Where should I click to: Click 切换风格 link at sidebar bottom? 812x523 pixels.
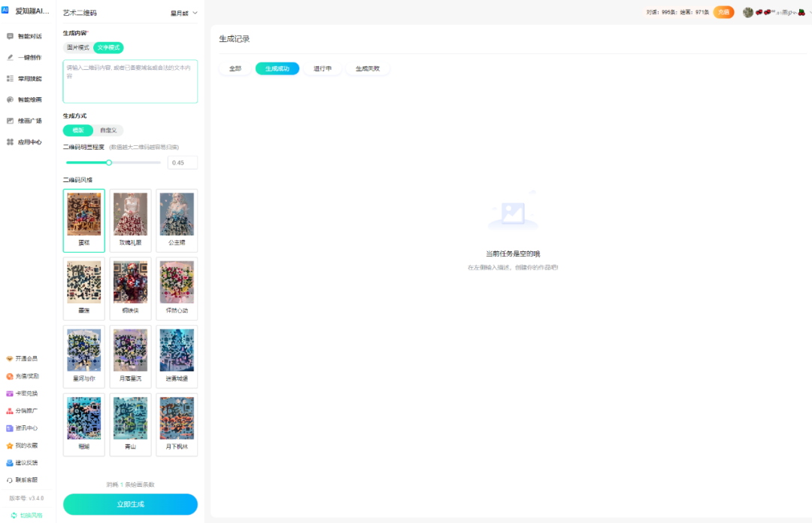(31, 515)
